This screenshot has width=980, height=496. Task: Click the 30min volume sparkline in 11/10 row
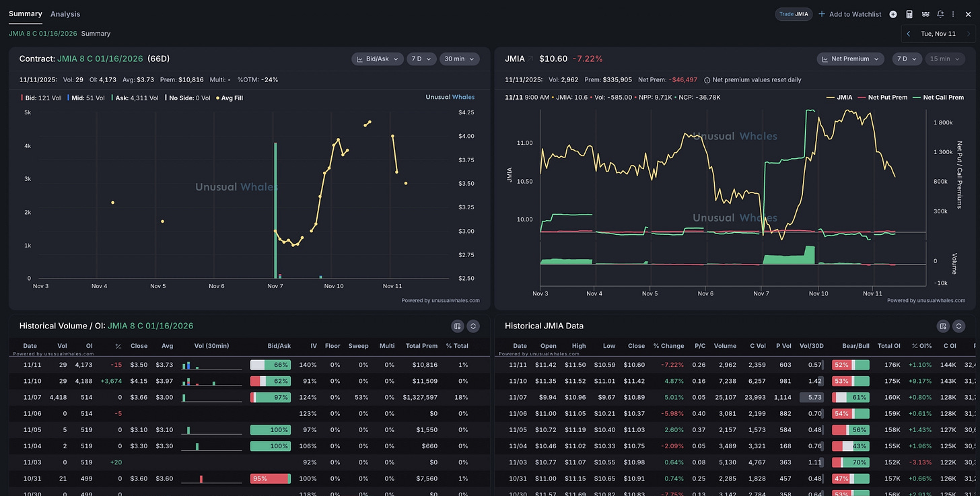211,381
